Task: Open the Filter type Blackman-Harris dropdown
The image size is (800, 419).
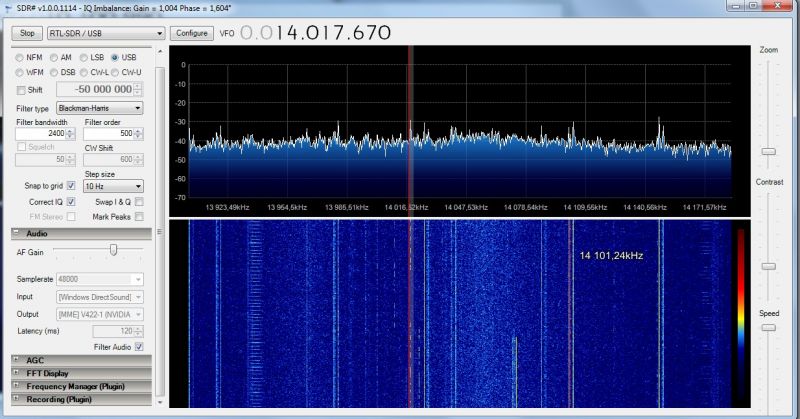Action: pyautogui.click(x=99, y=108)
